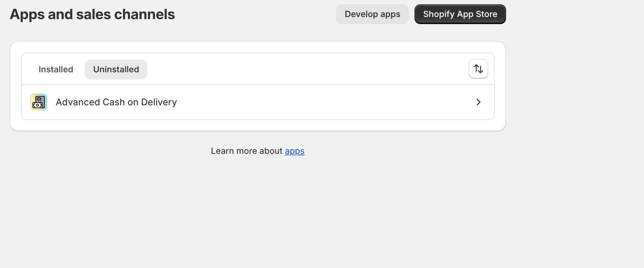644x268 pixels.
Task: Show installed apps list
Action: pos(56,69)
